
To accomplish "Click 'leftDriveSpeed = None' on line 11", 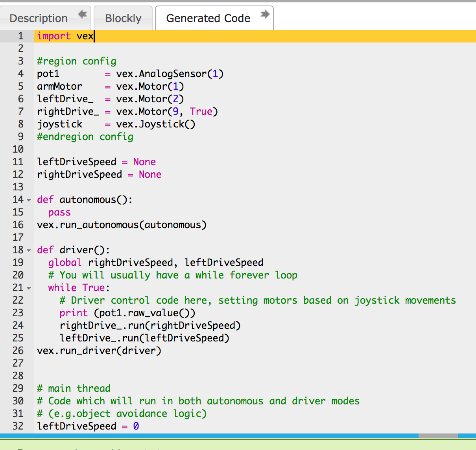I will tap(96, 162).
